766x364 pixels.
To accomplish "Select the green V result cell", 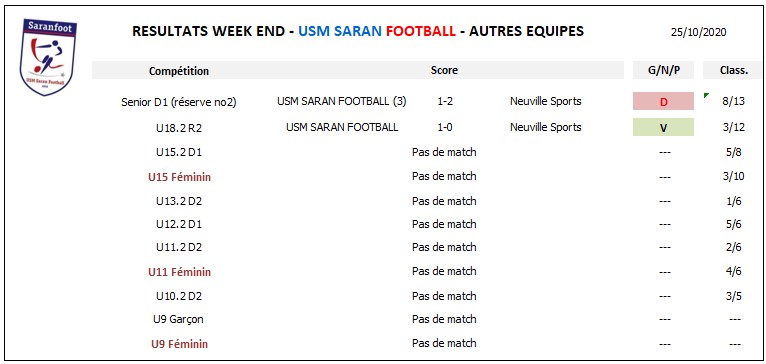I will (663, 128).
